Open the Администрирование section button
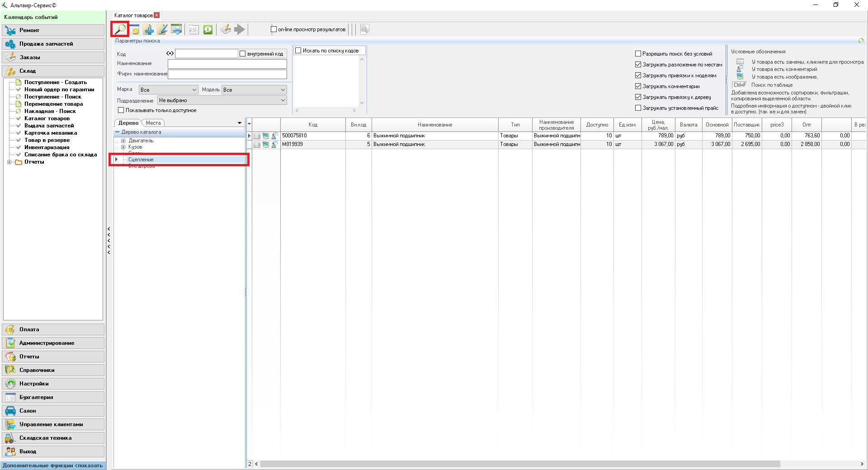 tap(53, 343)
